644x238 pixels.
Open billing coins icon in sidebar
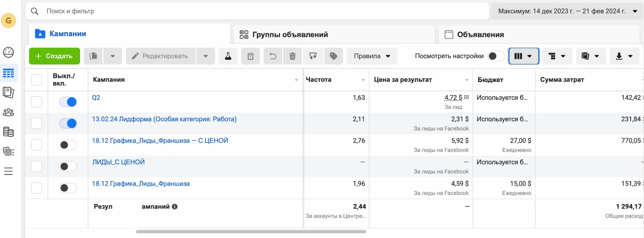(9, 132)
